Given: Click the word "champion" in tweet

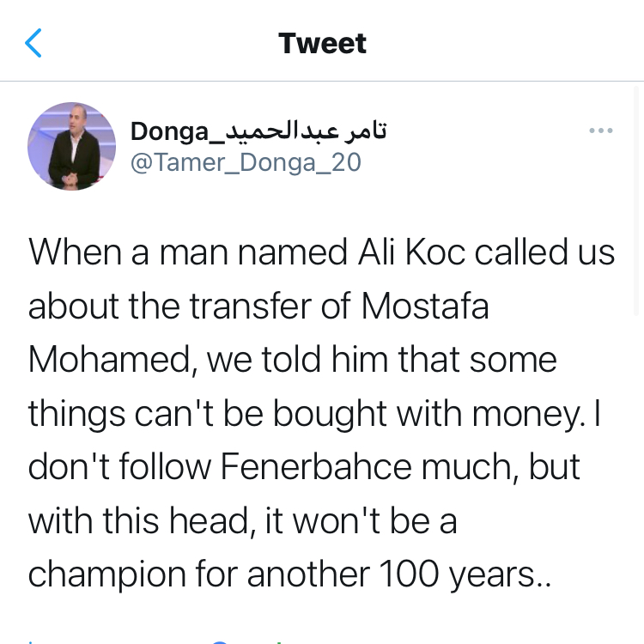Looking at the screenshot, I should (x=106, y=574).
